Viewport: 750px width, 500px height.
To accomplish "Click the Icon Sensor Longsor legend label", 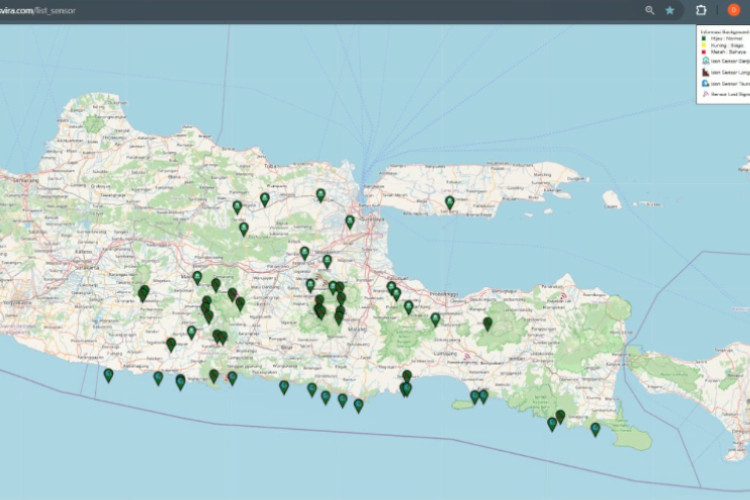I will [729, 73].
